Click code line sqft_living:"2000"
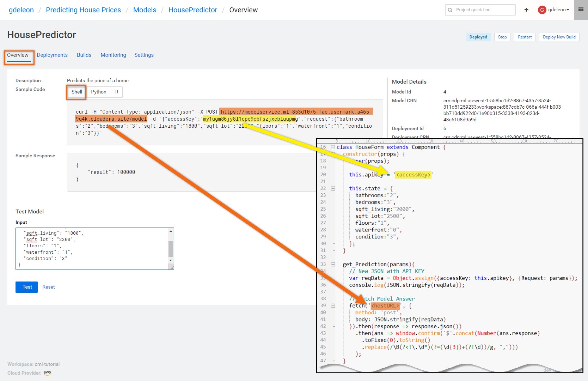The image size is (588, 381). (x=385, y=209)
